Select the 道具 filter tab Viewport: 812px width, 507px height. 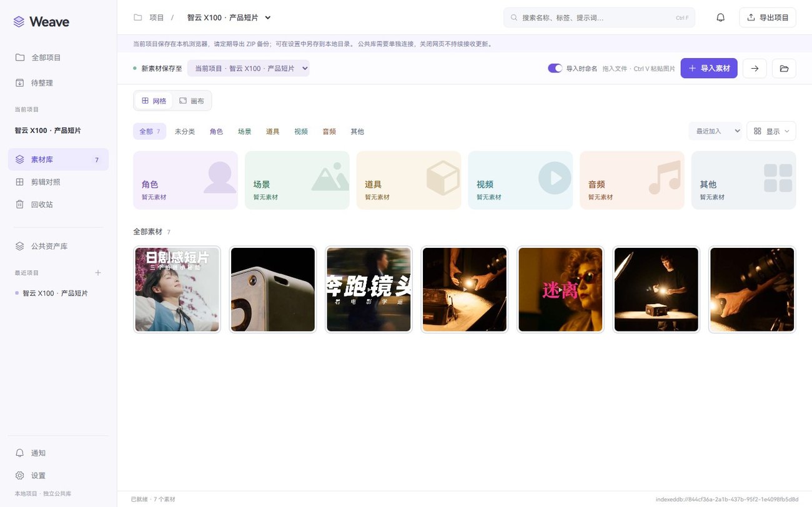tap(272, 132)
